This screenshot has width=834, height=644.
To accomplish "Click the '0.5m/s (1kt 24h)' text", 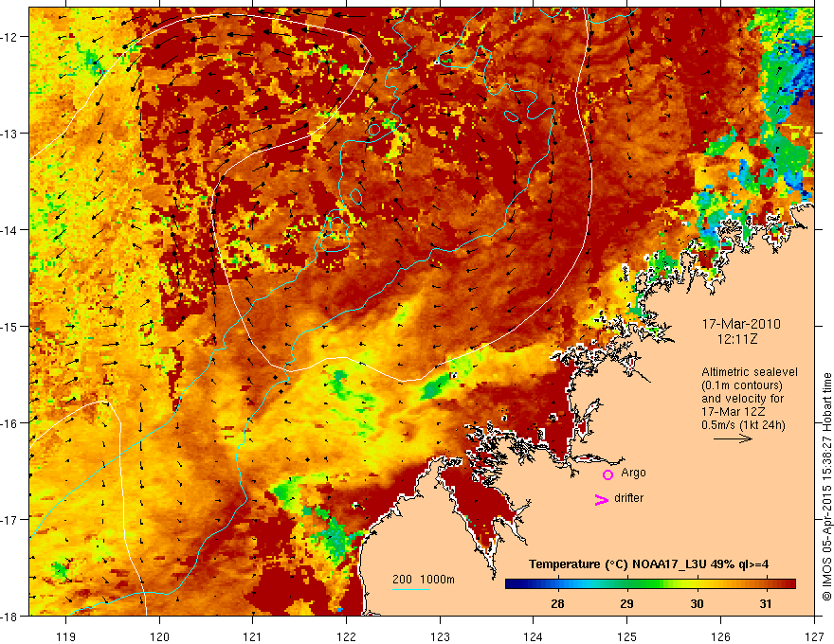I will pyautogui.click(x=744, y=425).
